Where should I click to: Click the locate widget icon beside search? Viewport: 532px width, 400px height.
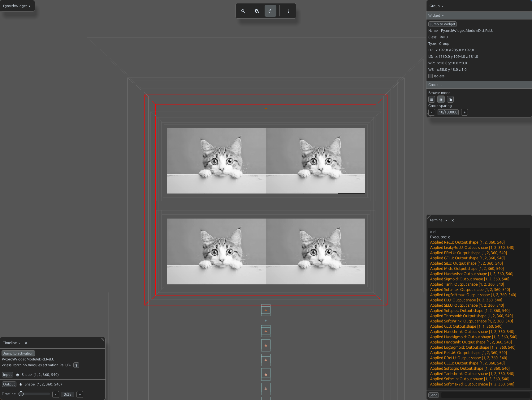click(257, 11)
